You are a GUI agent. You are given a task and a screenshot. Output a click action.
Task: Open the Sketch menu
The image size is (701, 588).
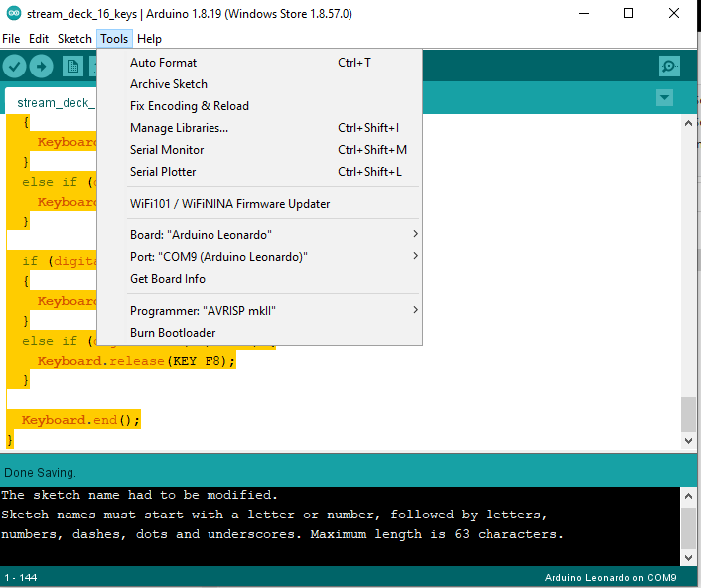(74, 39)
